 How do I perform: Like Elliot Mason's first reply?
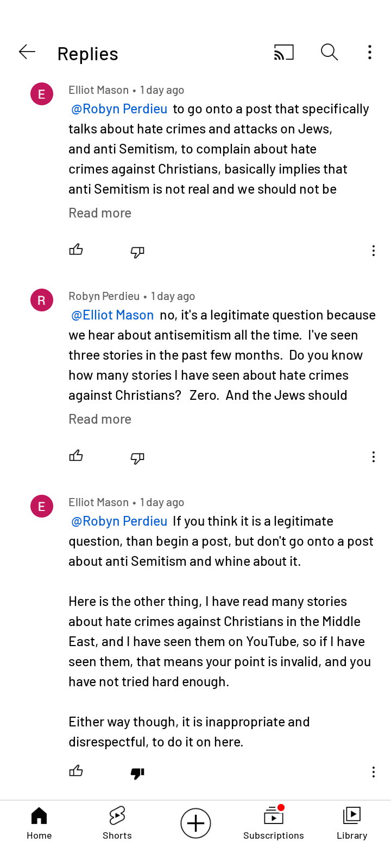coord(76,250)
